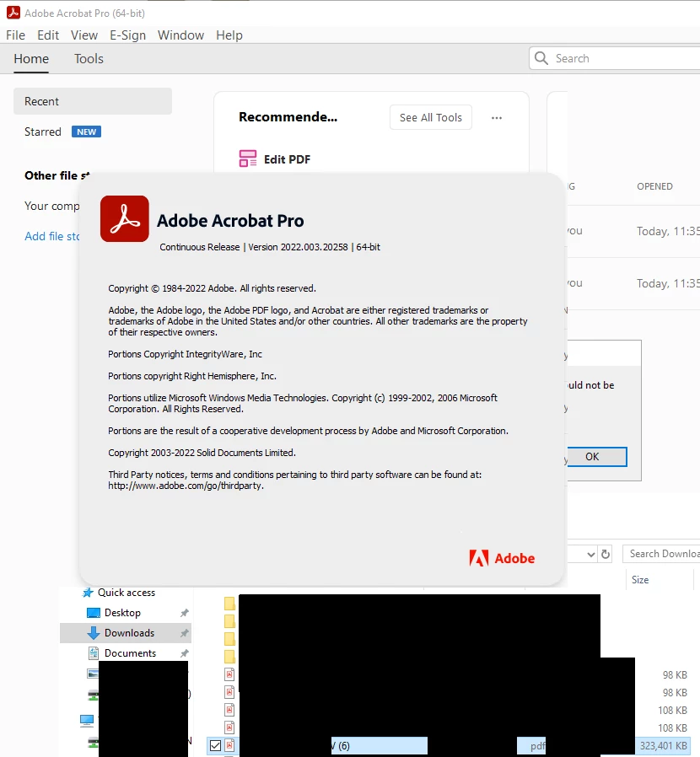The height and width of the screenshot is (757, 700).
Task: Click OK in the error dialog
Action: (x=596, y=457)
